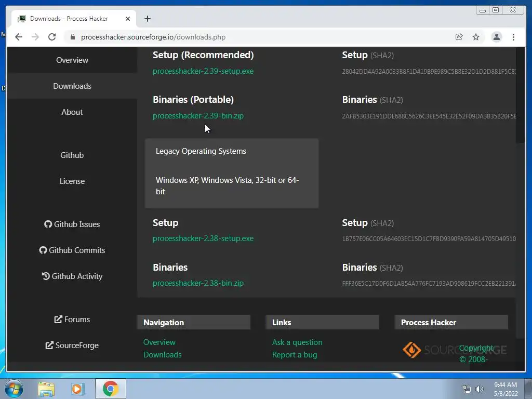Screen dimensions: 532x399
Task: Click the 2.38 Setup SHA2 hash text
Action: click(429, 239)
